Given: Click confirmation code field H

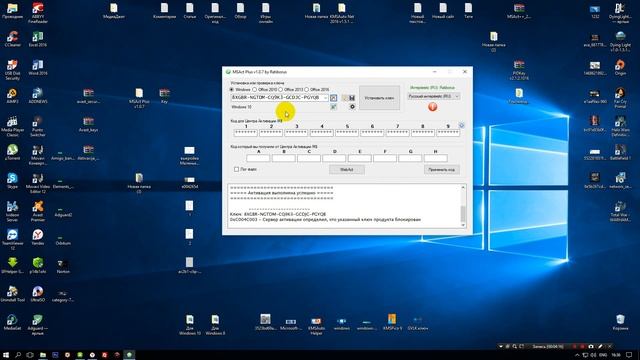Looking at the screenshot, I should [x=436, y=158].
